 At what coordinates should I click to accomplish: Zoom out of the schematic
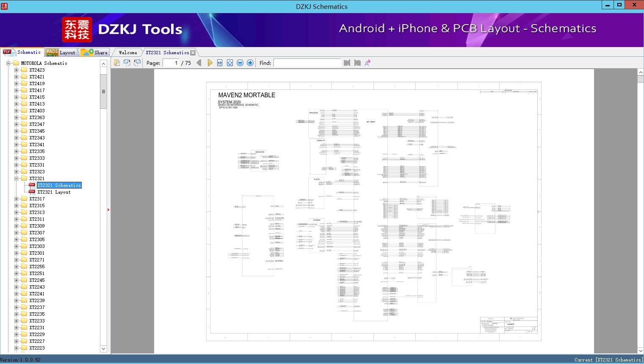[240, 63]
